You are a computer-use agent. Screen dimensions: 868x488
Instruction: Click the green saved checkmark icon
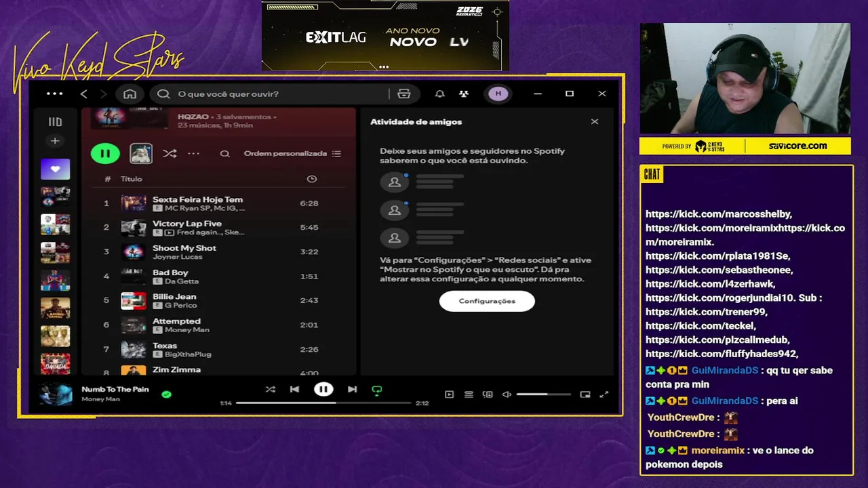[167, 394]
